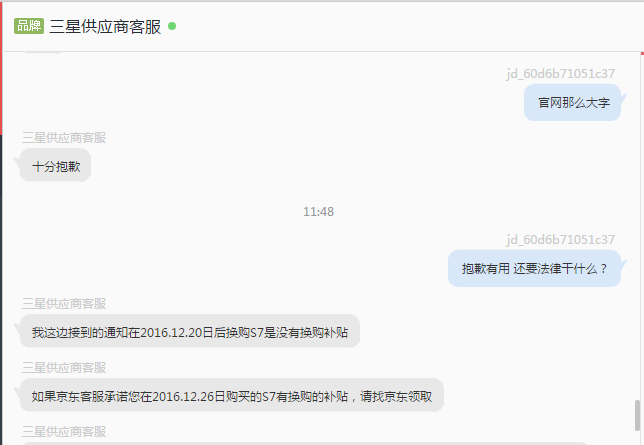Click the message about 2016.12.20 换购S7 补贴
Screen dimensions: 644x445
click(190, 332)
